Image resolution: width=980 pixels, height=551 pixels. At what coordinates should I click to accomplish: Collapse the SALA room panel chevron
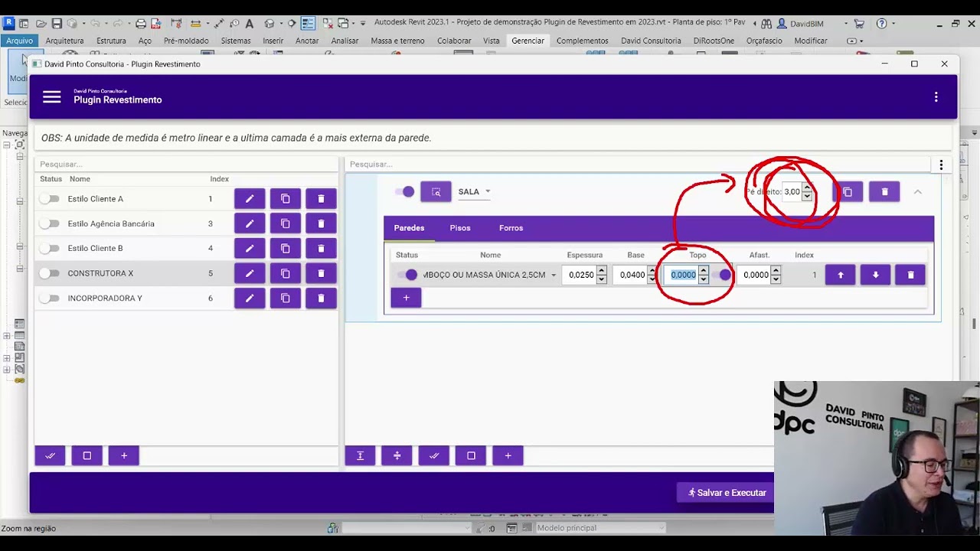[x=917, y=192]
